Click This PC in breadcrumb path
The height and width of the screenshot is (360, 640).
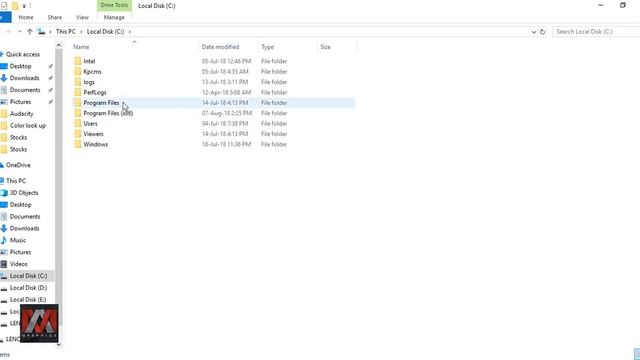66,31
